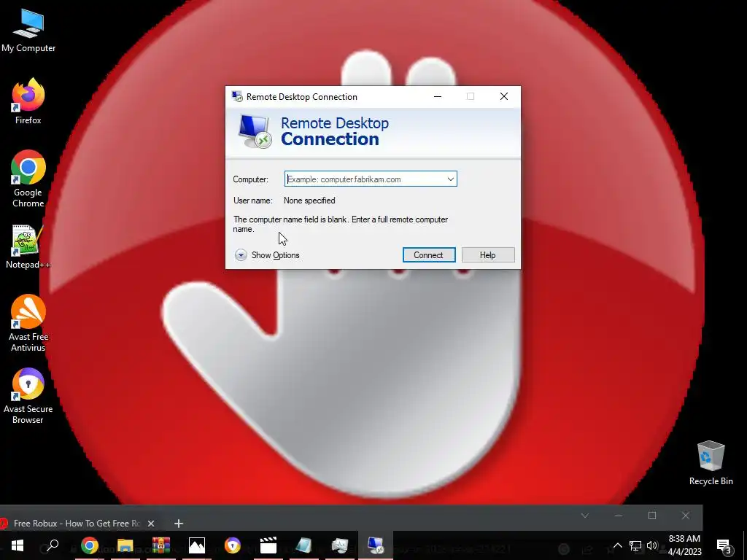This screenshot has height=560, width=747.
Task: Open Avast Secure Browser desktop shortcut
Action: (x=28, y=395)
